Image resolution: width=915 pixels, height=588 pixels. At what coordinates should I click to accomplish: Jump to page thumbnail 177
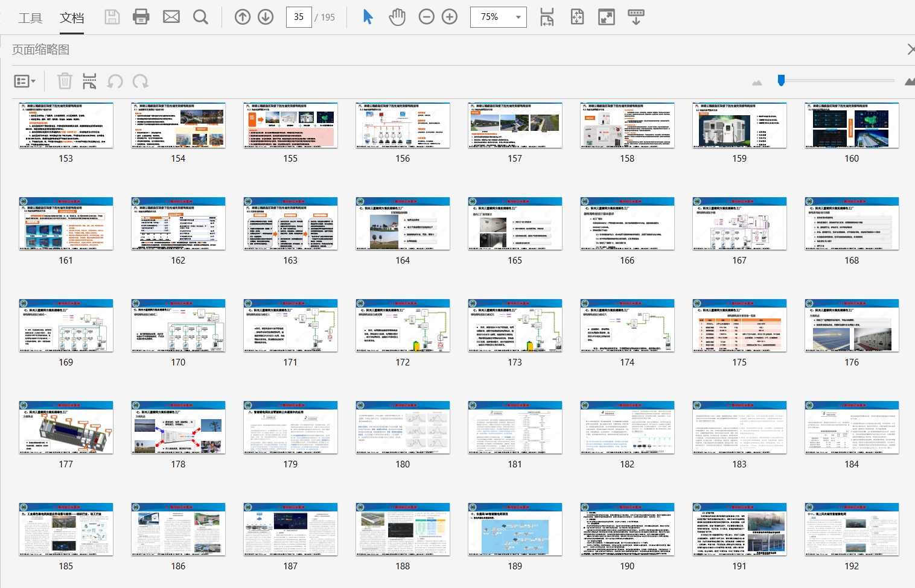point(66,428)
